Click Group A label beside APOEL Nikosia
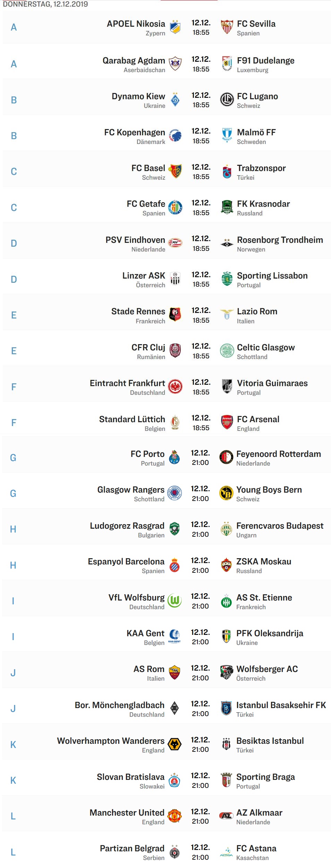The height and width of the screenshot is (868, 331). point(14,27)
